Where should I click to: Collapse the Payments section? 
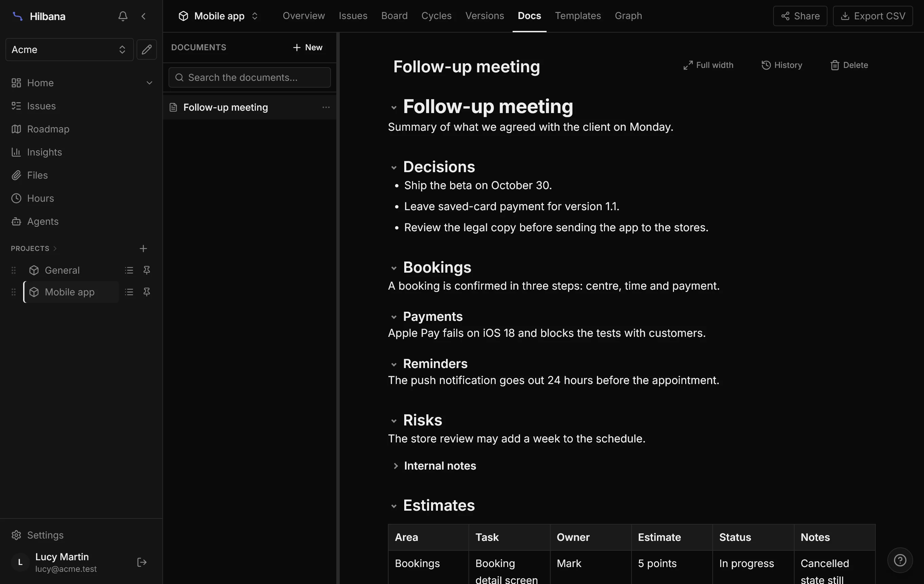[x=394, y=317]
